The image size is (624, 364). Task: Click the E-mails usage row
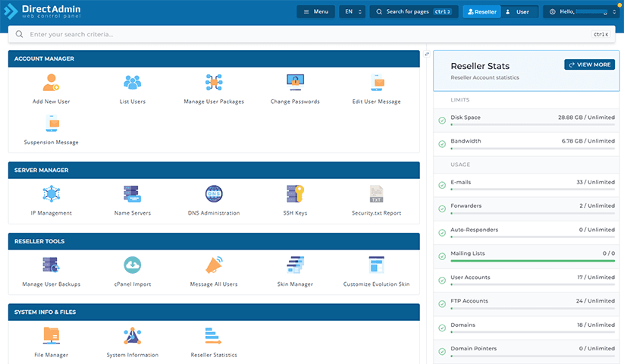point(526,185)
